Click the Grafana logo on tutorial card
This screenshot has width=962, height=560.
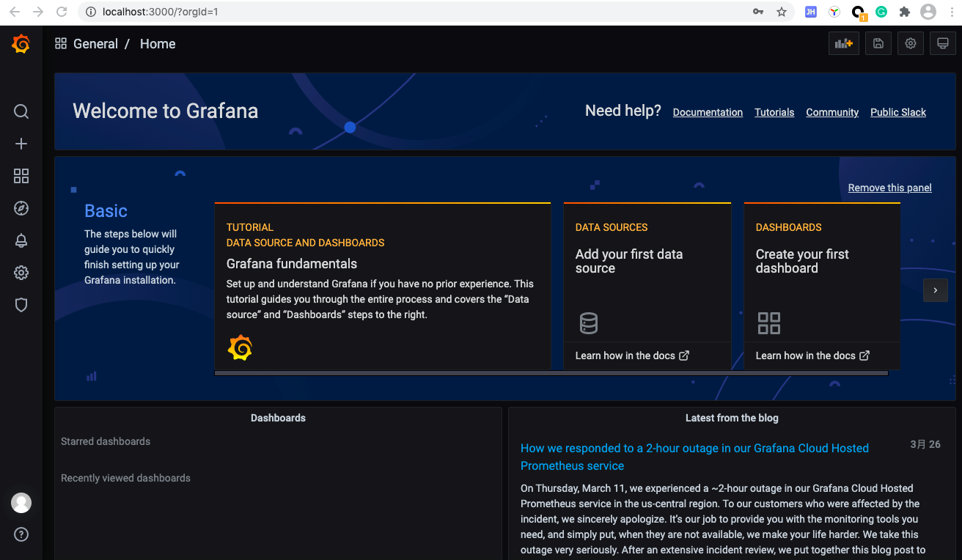[x=240, y=347]
